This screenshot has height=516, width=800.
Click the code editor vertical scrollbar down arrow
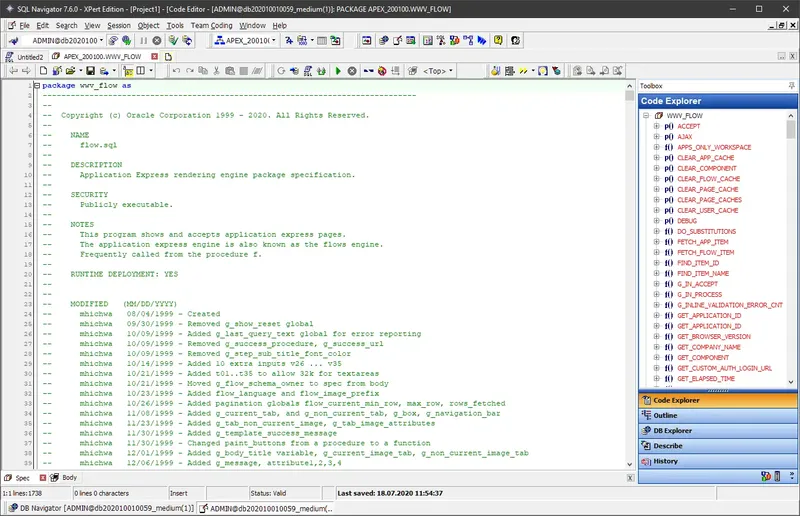(629, 464)
